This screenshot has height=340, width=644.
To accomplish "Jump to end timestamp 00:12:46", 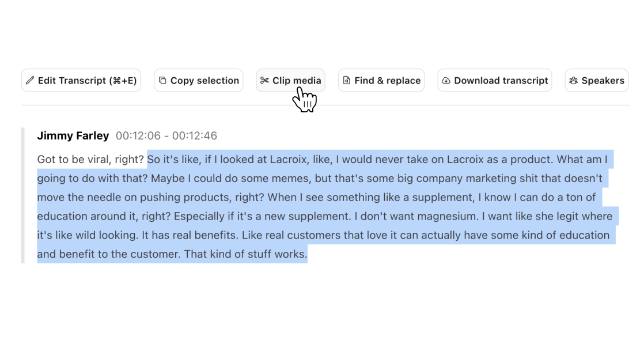I will (195, 136).
